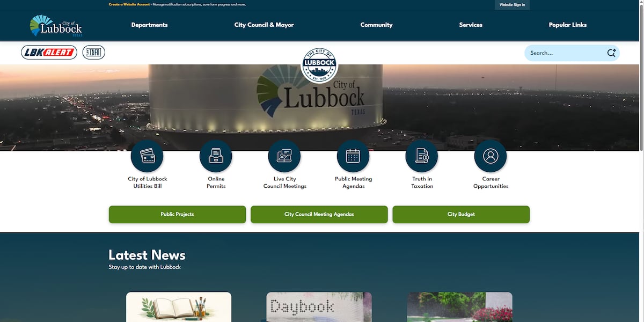The image size is (644, 322).
Task: Open the Departments menu
Action: pos(150,25)
